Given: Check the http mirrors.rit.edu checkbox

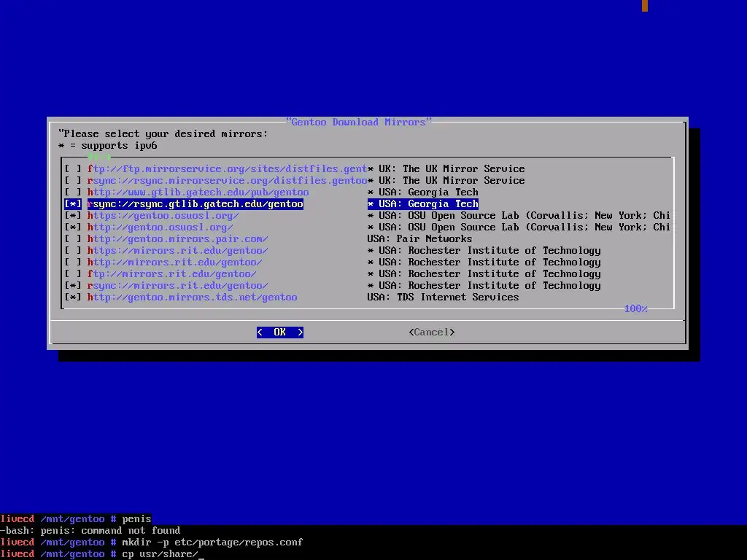Looking at the screenshot, I should 73,262.
